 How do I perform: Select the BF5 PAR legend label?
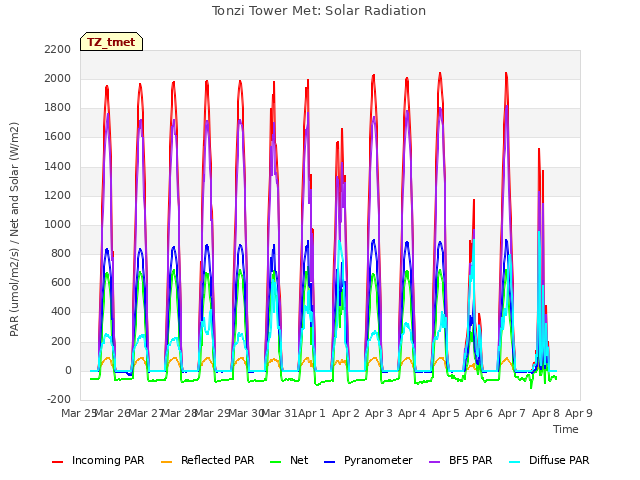pyautogui.click(x=471, y=460)
